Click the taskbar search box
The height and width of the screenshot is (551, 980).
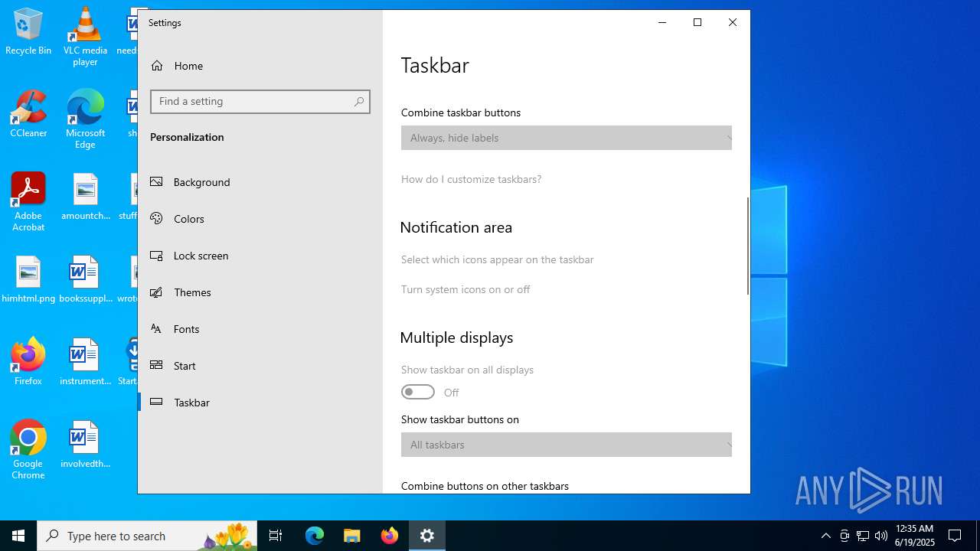coord(147,536)
